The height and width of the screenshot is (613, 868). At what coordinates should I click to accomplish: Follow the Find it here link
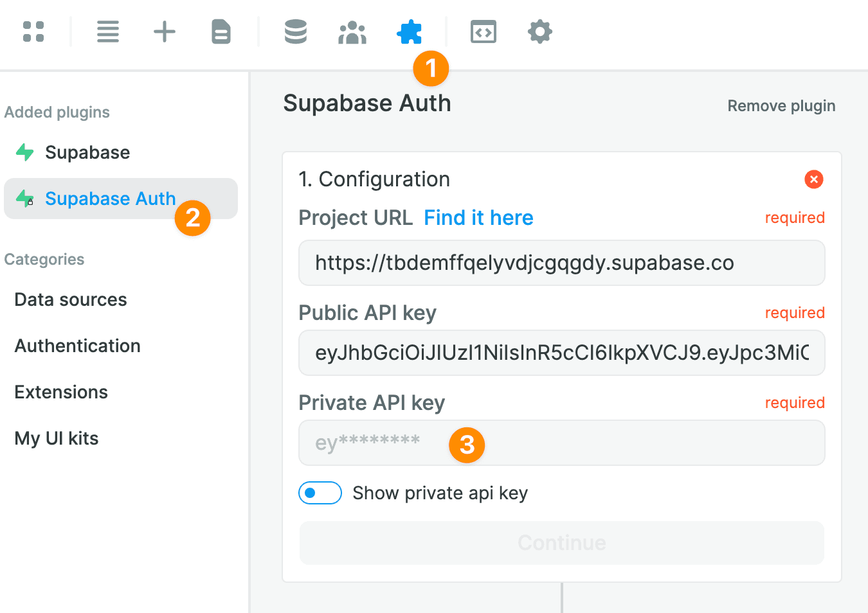[x=478, y=218]
